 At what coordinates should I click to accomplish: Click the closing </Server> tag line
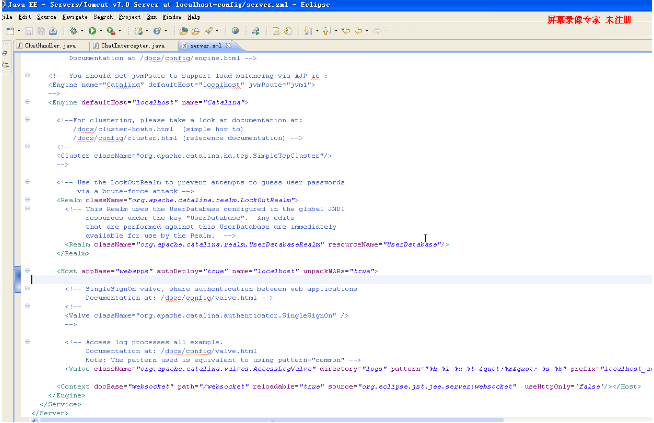pyautogui.click(x=50, y=413)
